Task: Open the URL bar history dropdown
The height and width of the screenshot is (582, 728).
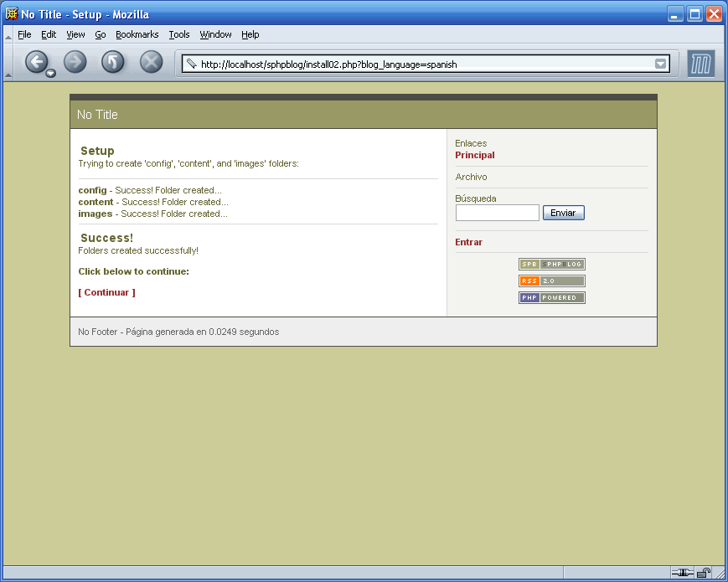Action: [661, 62]
